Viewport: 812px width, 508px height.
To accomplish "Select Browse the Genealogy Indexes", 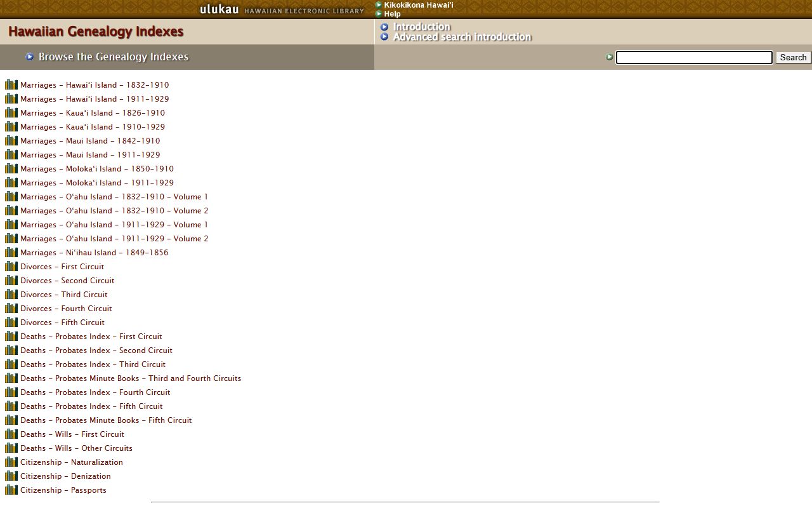I will point(114,57).
